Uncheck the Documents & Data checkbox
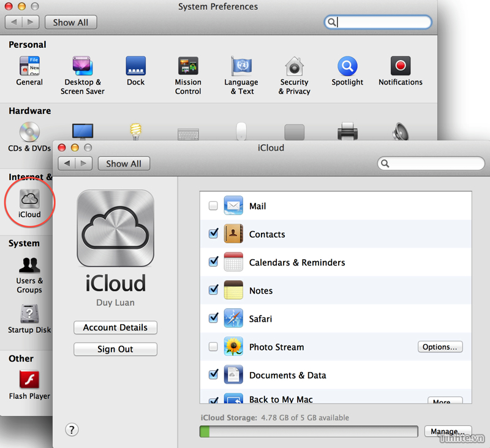 click(213, 374)
